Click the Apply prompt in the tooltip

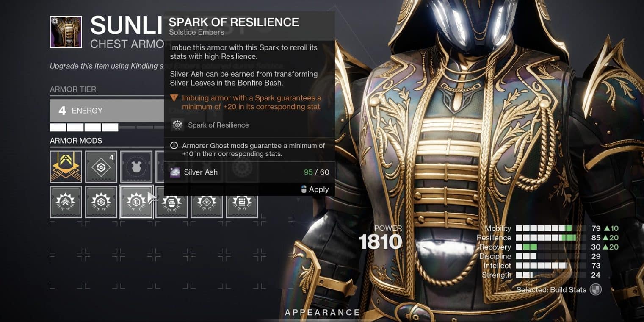(315, 189)
